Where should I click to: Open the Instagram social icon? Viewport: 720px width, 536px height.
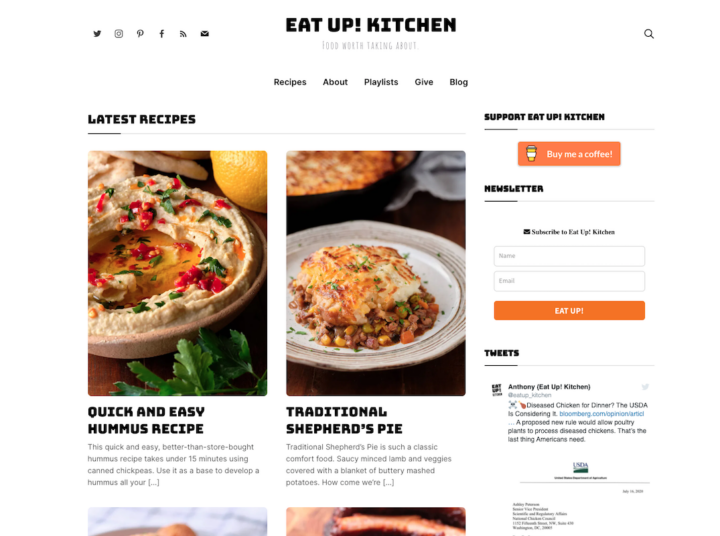(118, 34)
